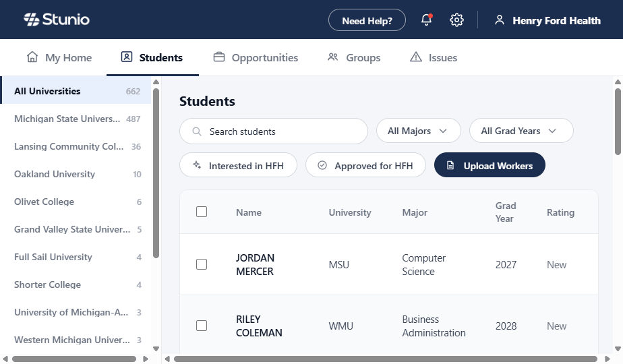Image resolution: width=623 pixels, height=364 pixels.
Task: Filter by Interested in HFH
Action: coord(239,165)
